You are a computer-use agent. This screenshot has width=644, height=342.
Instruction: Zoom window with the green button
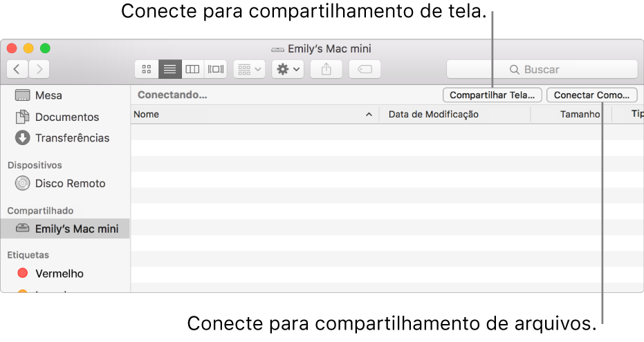45,48
